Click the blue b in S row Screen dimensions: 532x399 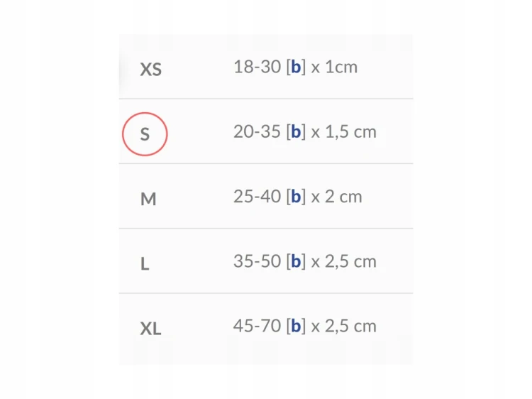(297, 131)
